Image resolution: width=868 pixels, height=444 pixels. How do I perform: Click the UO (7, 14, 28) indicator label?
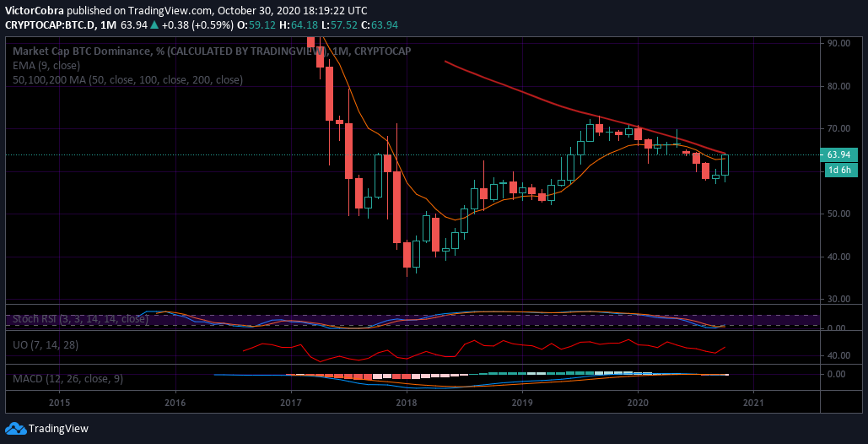point(46,345)
